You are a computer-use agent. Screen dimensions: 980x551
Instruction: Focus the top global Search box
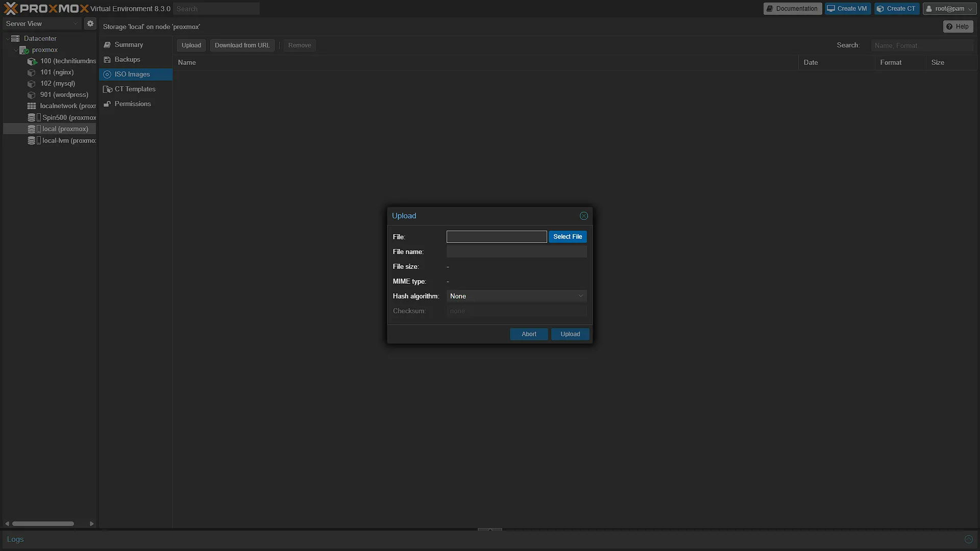216,9
